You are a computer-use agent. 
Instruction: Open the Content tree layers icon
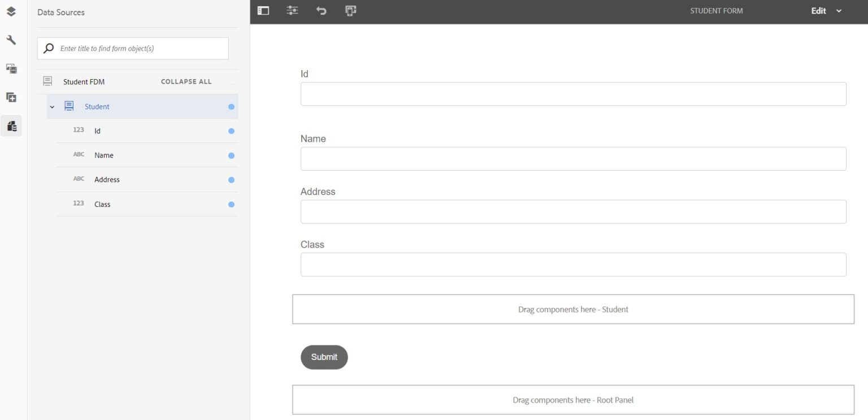tap(11, 11)
